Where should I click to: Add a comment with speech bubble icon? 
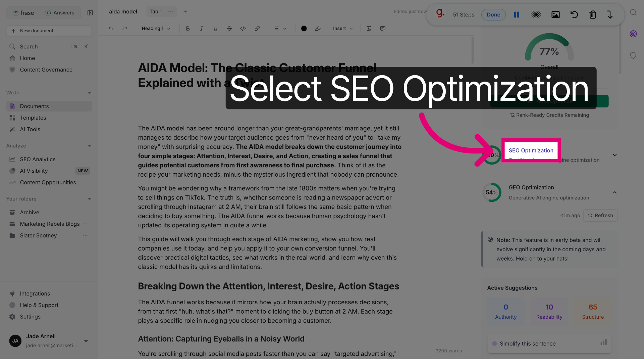pos(383,29)
